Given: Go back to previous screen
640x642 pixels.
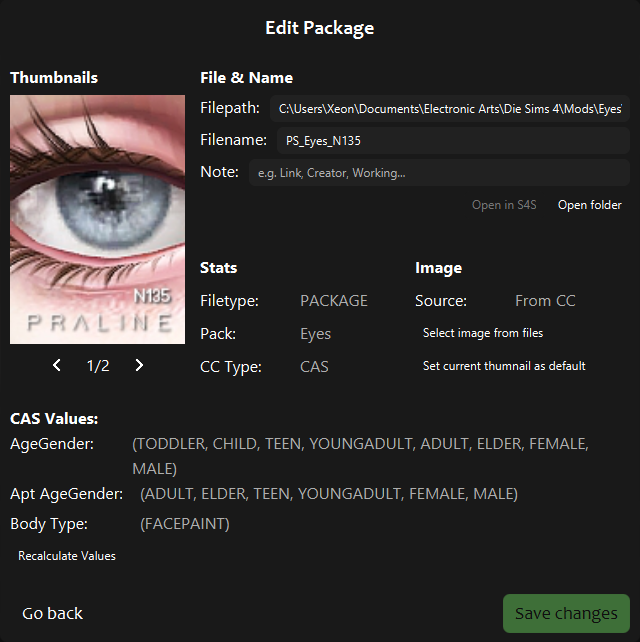Looking at the screenshot, I should point(52,613).
